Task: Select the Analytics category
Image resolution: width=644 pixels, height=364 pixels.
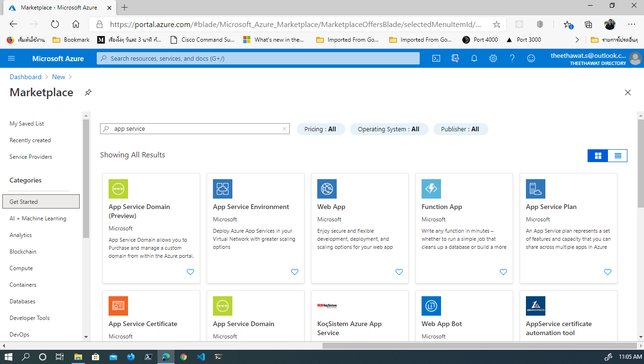Action: pos(20,235)
